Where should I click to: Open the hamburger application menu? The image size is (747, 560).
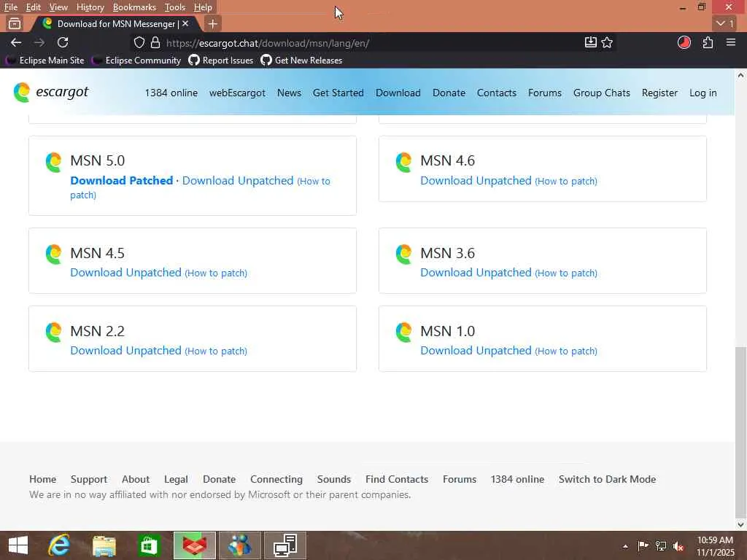pos(731,42)
